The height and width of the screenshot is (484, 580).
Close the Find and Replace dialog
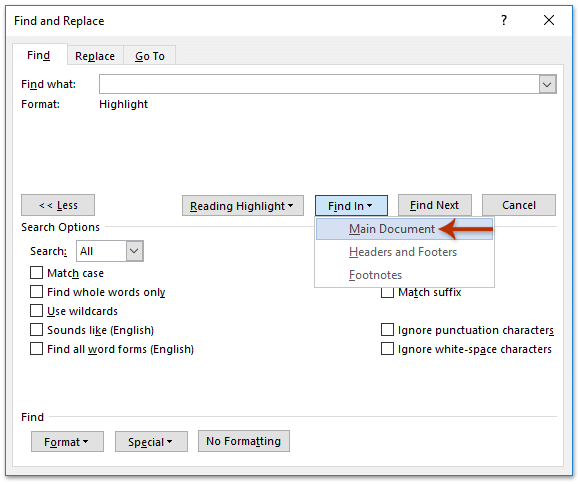coord(549,20)
